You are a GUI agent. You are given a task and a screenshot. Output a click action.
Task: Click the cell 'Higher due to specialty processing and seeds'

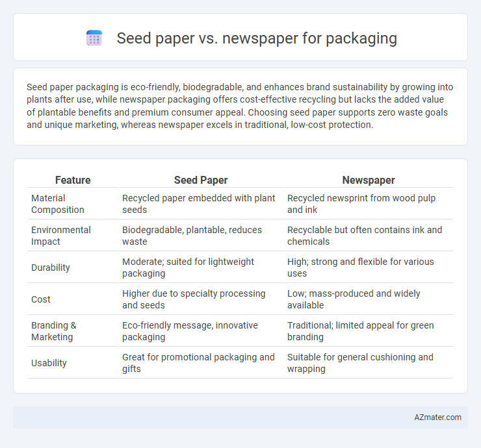(201, 299)
